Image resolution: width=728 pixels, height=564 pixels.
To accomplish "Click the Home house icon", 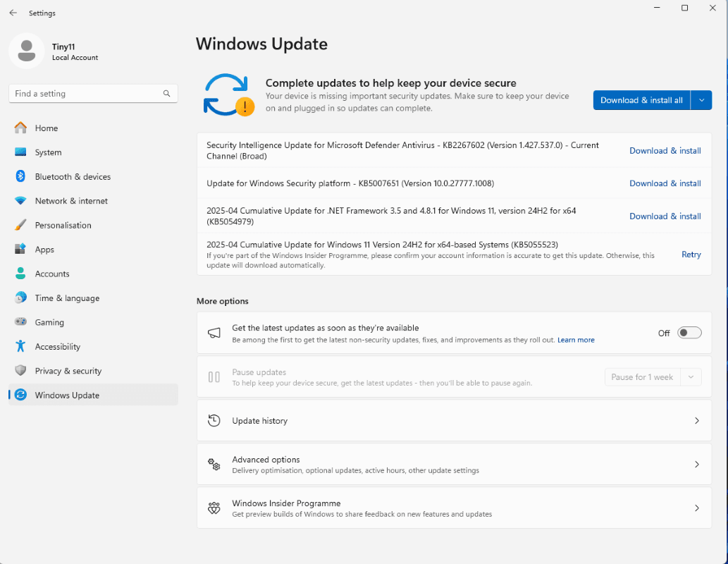I will (20, 128).
